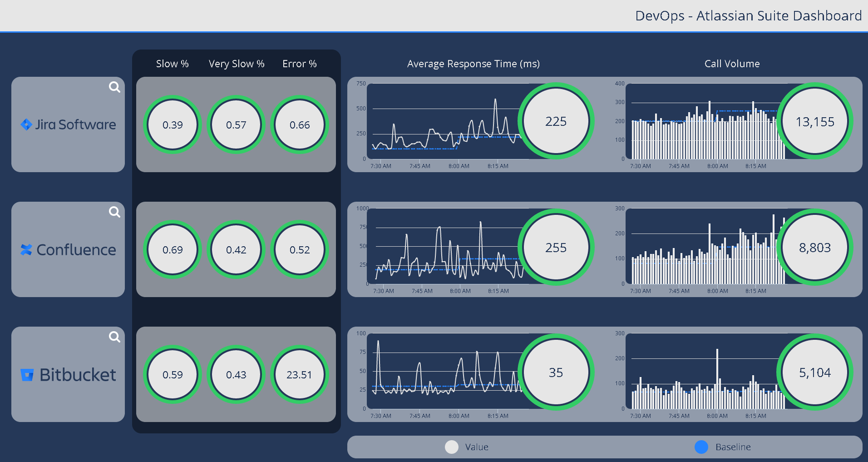Click the Slow % column header
868x462 pixels.
(x=172, y=64)
